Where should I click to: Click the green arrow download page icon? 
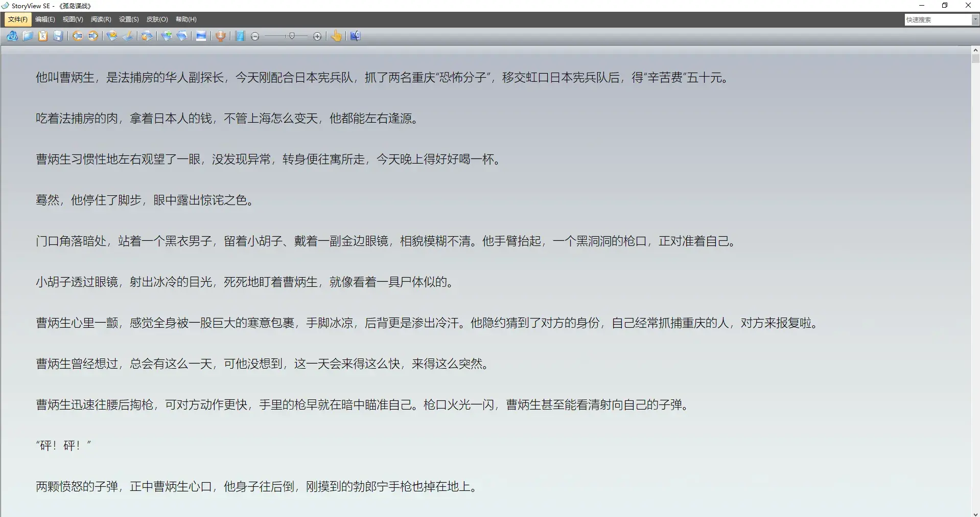click(167, 36)
